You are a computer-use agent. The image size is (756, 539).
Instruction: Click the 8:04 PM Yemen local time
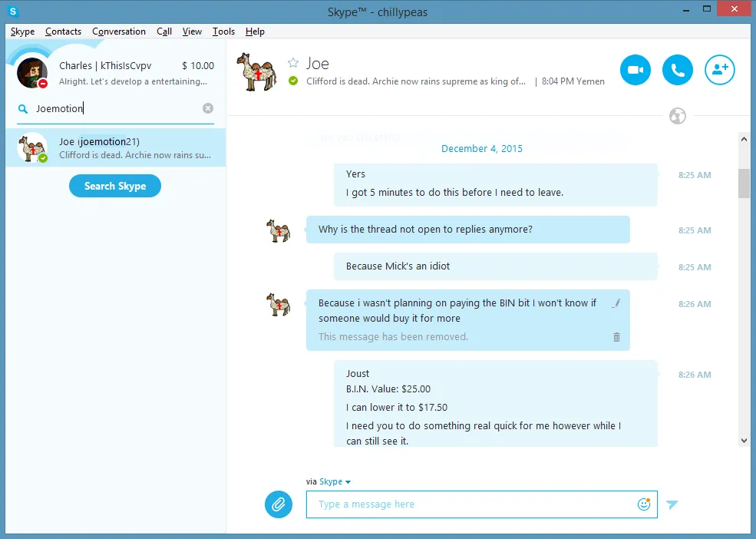(x=573, y=81)
